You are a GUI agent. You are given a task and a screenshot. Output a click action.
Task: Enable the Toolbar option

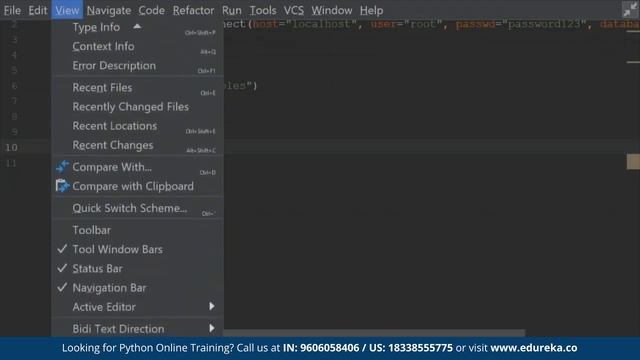click(x=138, y=230)
